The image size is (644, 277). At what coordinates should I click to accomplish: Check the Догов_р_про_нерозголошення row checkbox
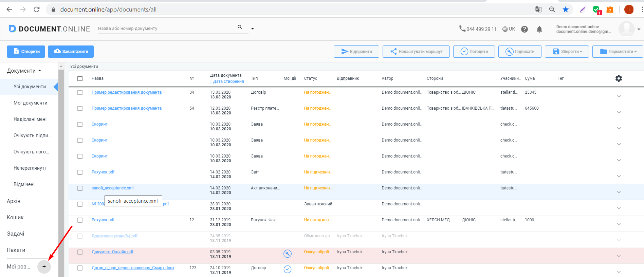point(80,268)
